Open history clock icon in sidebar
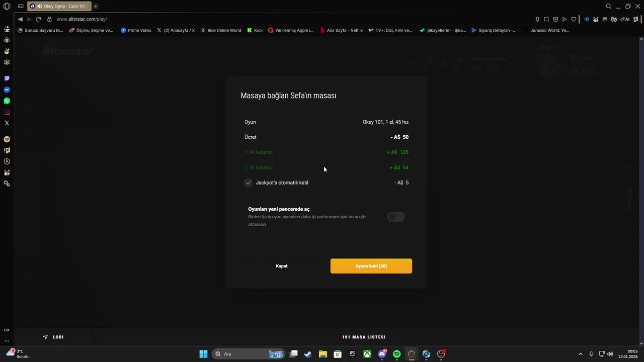The width and height of the screenshot is (644, 362). [x=7, y=161]
